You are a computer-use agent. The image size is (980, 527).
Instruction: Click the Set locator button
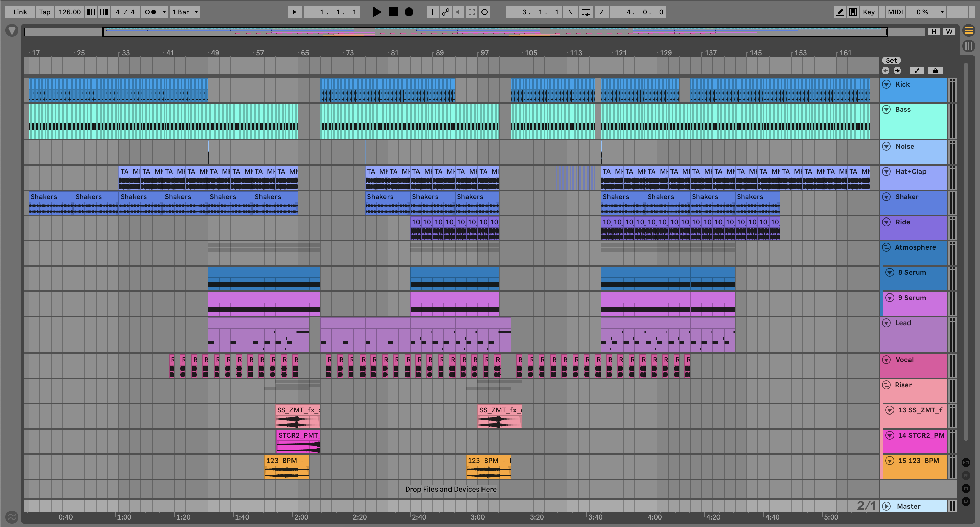(891, 60)
